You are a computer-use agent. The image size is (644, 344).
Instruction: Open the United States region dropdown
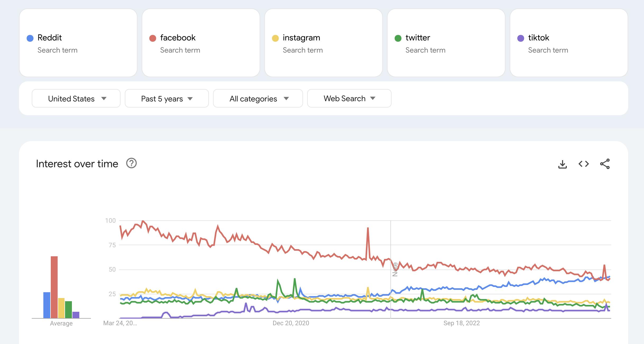76,99
